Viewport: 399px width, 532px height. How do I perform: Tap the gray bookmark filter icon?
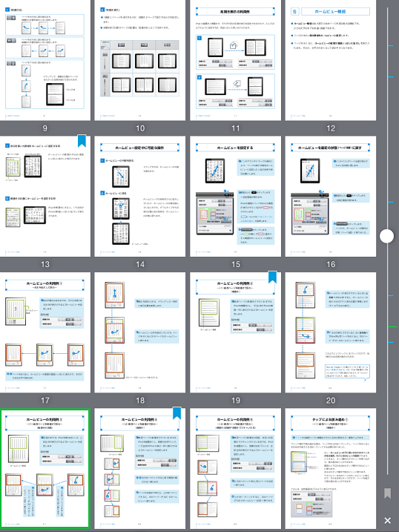387,493
